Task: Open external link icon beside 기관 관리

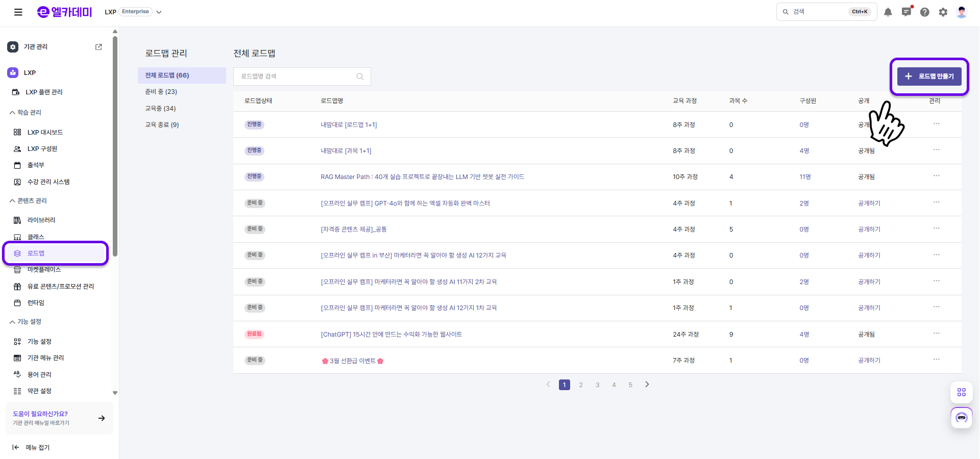Action: [99, 47]
